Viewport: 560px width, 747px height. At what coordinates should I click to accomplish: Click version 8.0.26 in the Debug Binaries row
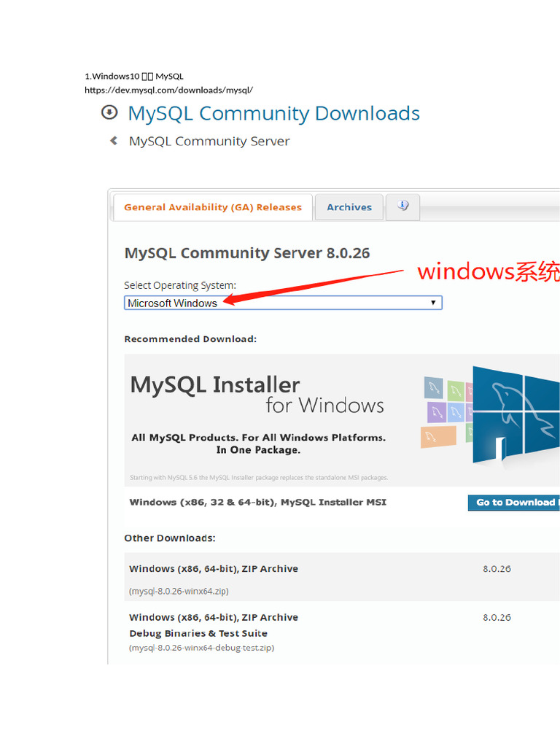[497, 617]
